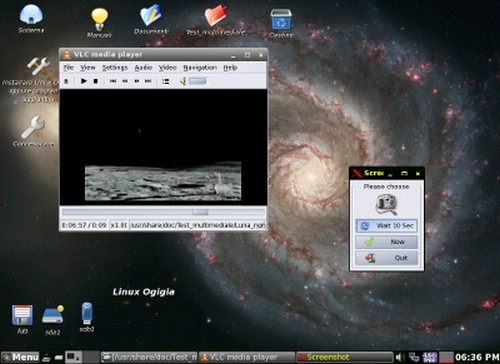The width and height of the screenshot is (500, 364).
Task: Adjust the VLC volume slider
Action: 198,81
